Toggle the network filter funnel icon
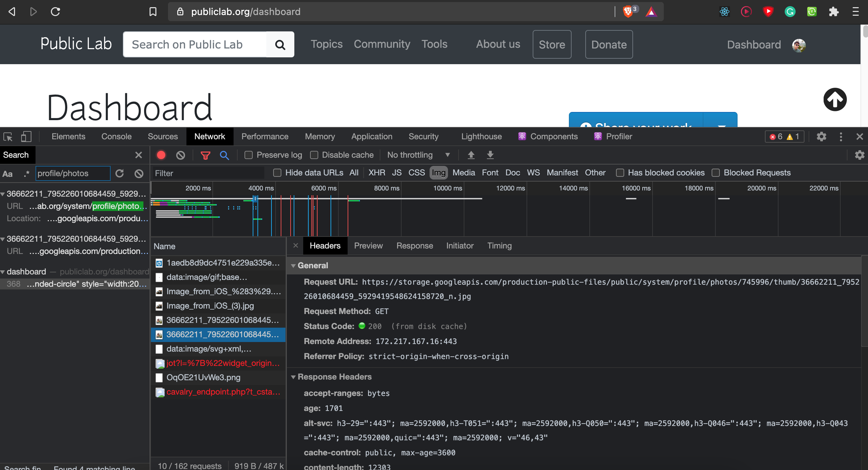The height and width of the screenshot is (470, 868). [205, 155]
